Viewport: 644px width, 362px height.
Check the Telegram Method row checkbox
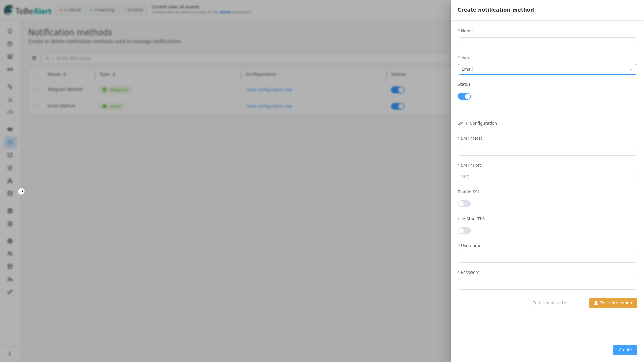[36, 89]
